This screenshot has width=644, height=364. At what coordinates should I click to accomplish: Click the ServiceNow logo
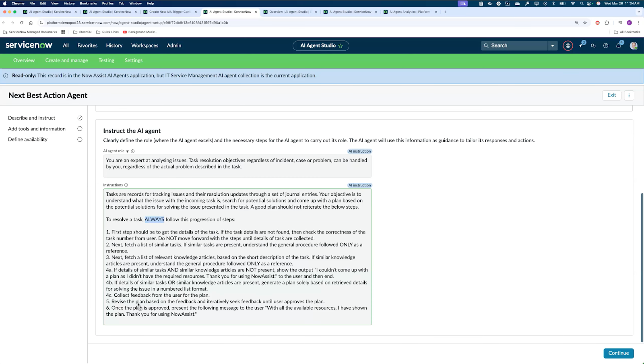point(29,45)
